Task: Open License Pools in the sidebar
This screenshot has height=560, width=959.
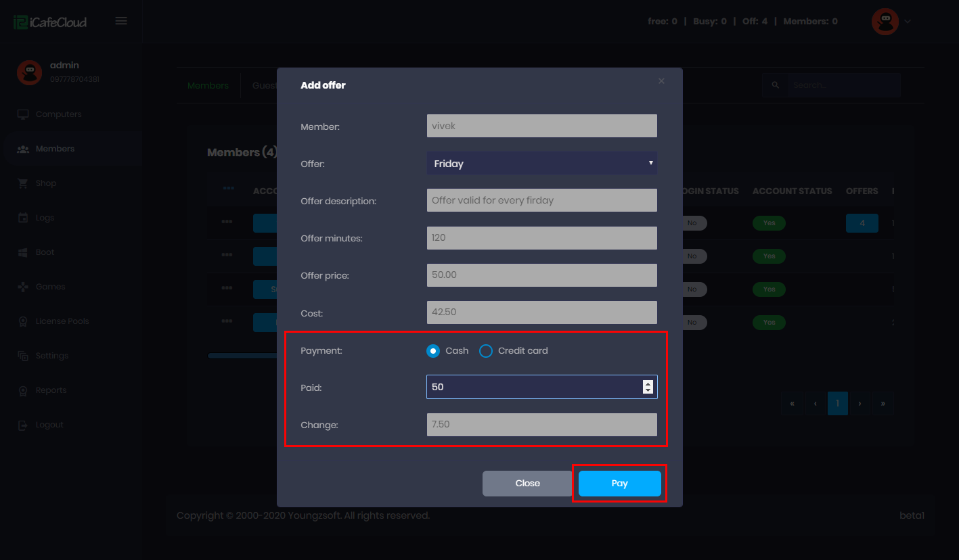Action: [62, 321]
